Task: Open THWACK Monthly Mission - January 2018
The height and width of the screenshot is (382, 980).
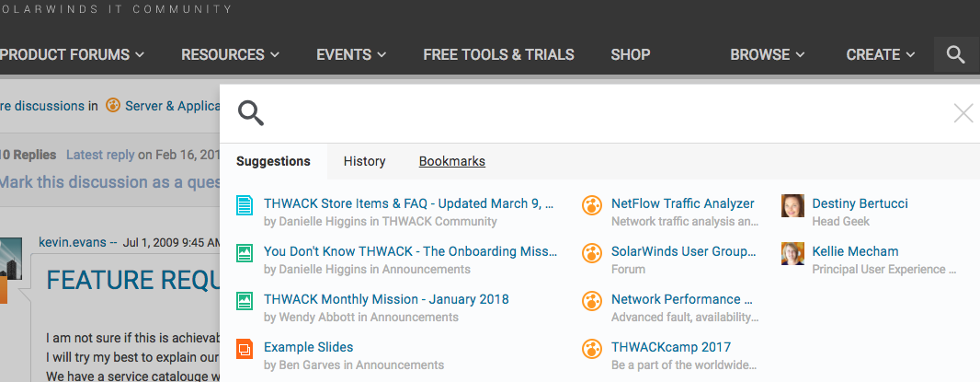Action: tap(386, 299)
